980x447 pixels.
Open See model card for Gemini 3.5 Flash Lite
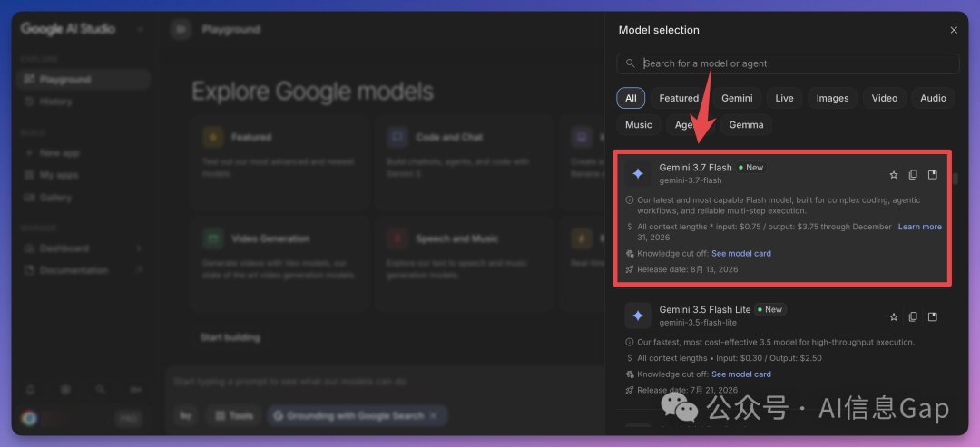[741, 374]
